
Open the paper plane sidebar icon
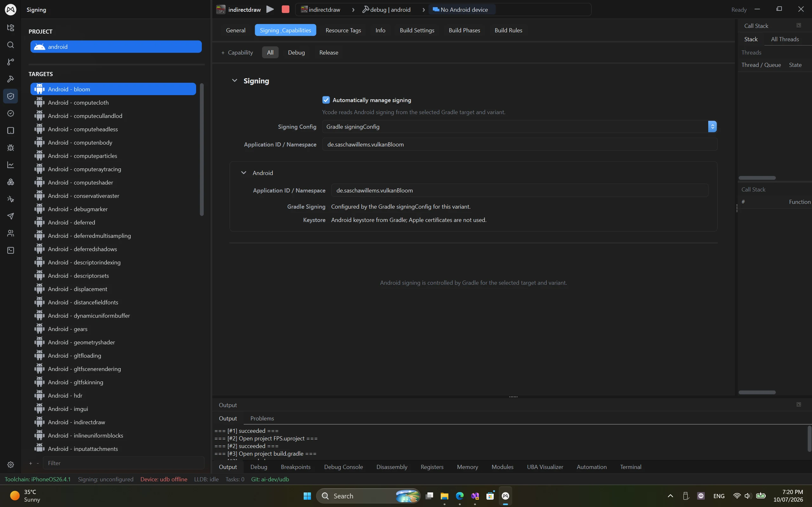point(11,216)
